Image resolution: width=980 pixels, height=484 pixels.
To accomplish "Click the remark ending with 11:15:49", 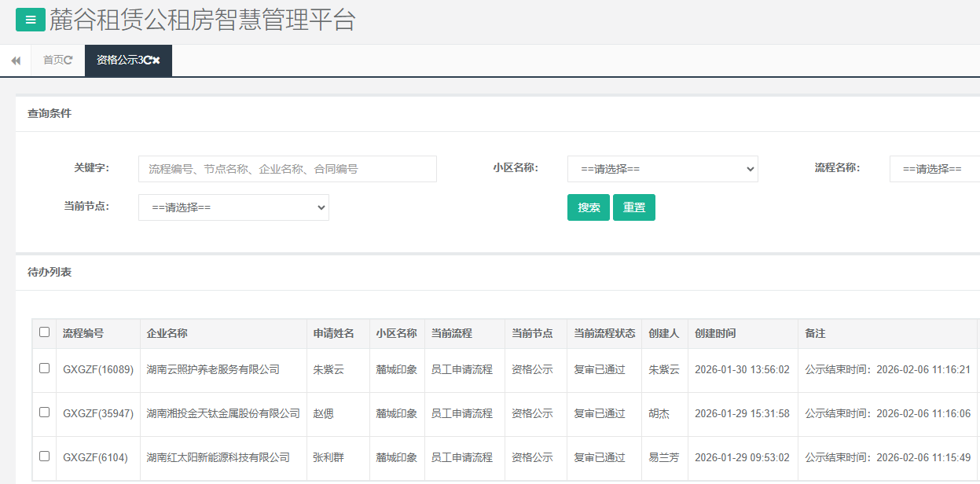I will click(x=887, y=457).
